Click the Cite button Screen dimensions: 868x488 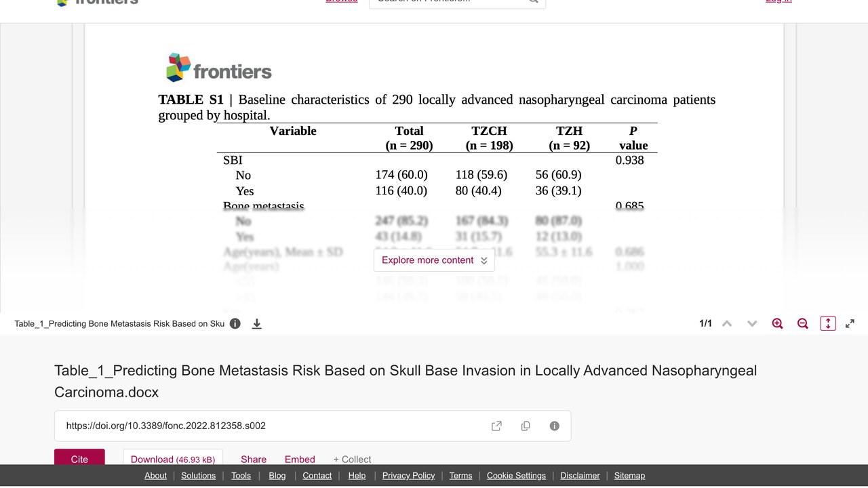tap(79, 458)
